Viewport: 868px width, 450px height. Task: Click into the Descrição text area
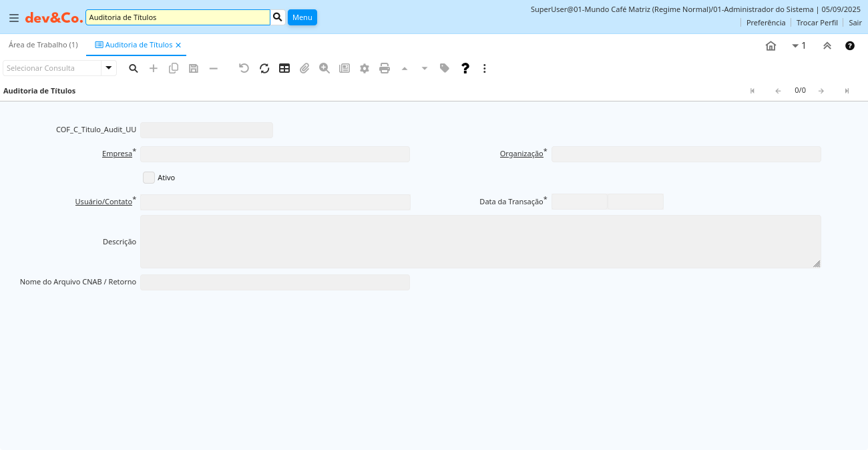pyautogui.click(x=480, y=242)
